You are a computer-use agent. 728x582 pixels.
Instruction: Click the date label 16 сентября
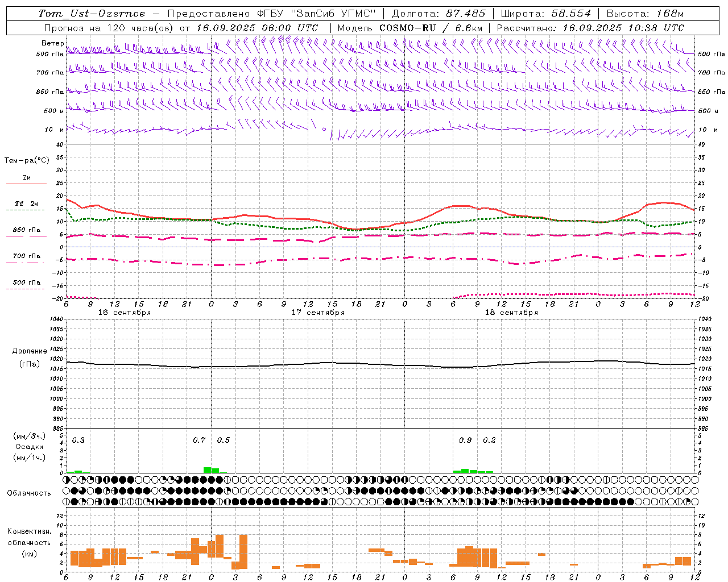[x=124, y=313]
